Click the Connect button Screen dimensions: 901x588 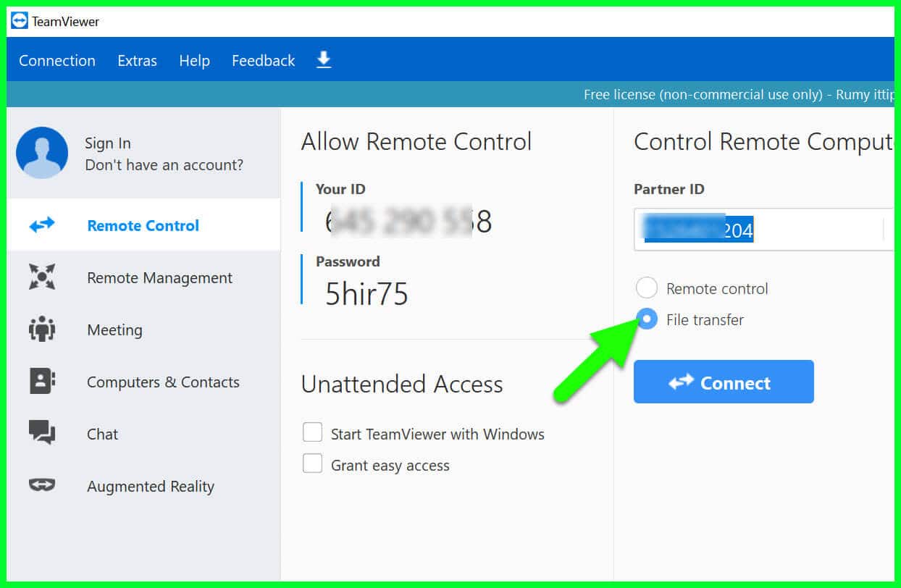coord(724,382)
